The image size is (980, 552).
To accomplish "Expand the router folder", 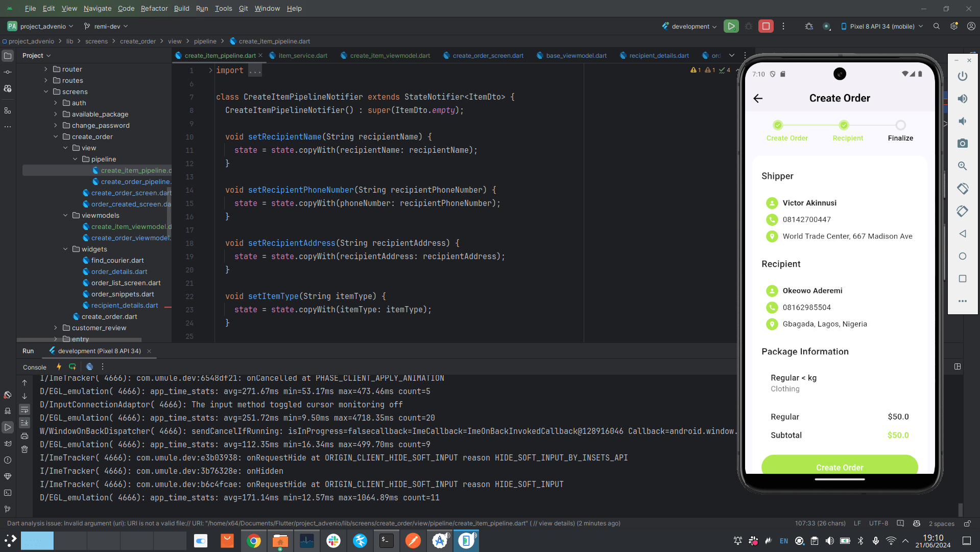I will pos(46,69).
